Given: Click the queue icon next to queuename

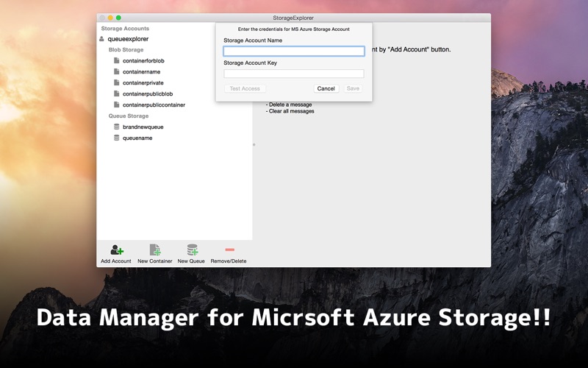Looking at the screenshot, I should pyautogui.click(x=117, y=138).
